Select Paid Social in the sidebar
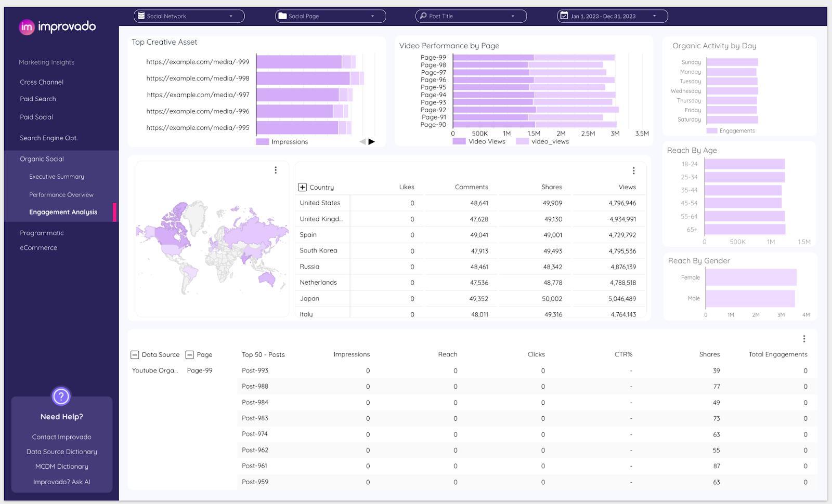 (x=36, y=117)
